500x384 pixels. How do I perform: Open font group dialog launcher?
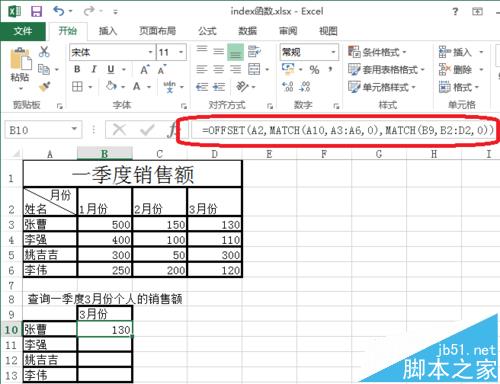coord(183,106)
